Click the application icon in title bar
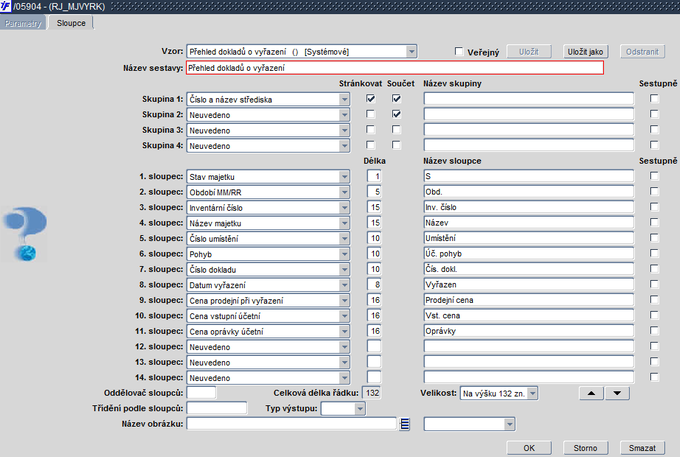The height and width of the screenshot is (457, 680). (x=7, y=7)
